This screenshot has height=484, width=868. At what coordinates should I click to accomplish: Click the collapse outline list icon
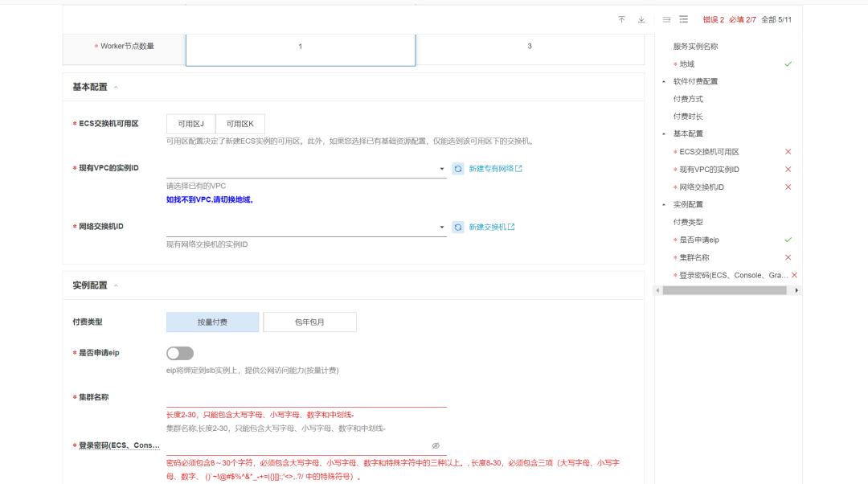tap(666, 19)
